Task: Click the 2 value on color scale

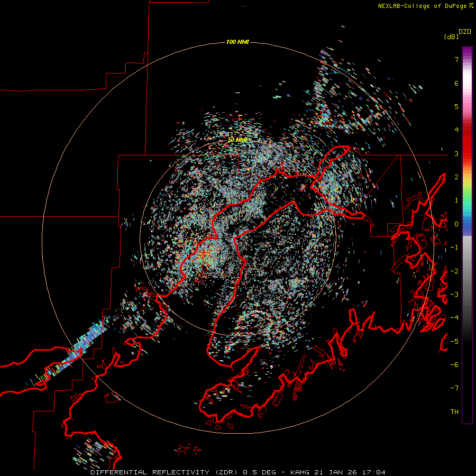Action: [456, 177]
